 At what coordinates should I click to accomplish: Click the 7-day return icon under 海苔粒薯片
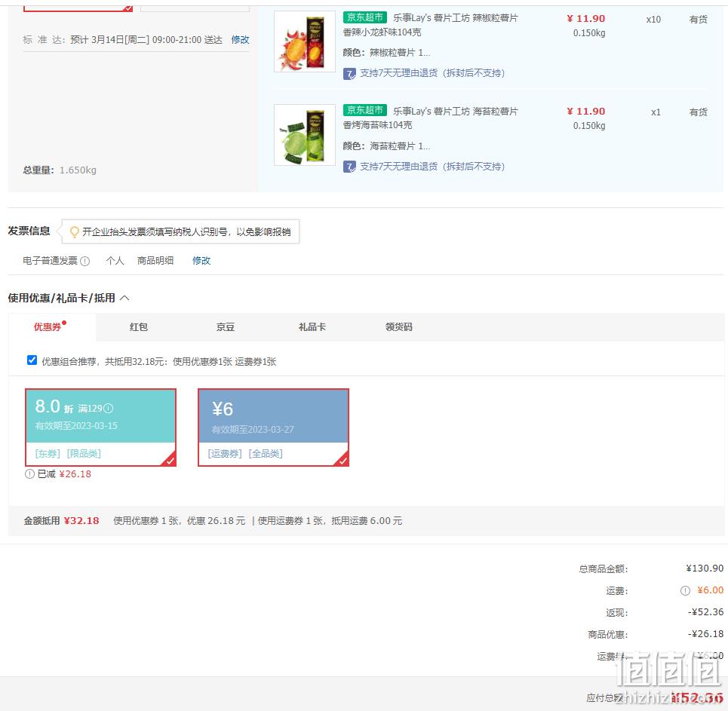[x=349, y=167]
